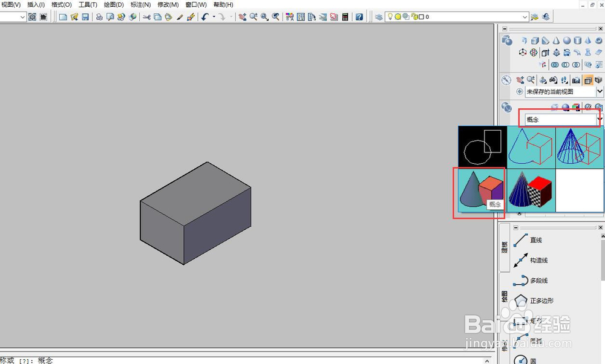Toggle layer 0 freeze sun icon
605x364 pixels.
click(398, 17)
